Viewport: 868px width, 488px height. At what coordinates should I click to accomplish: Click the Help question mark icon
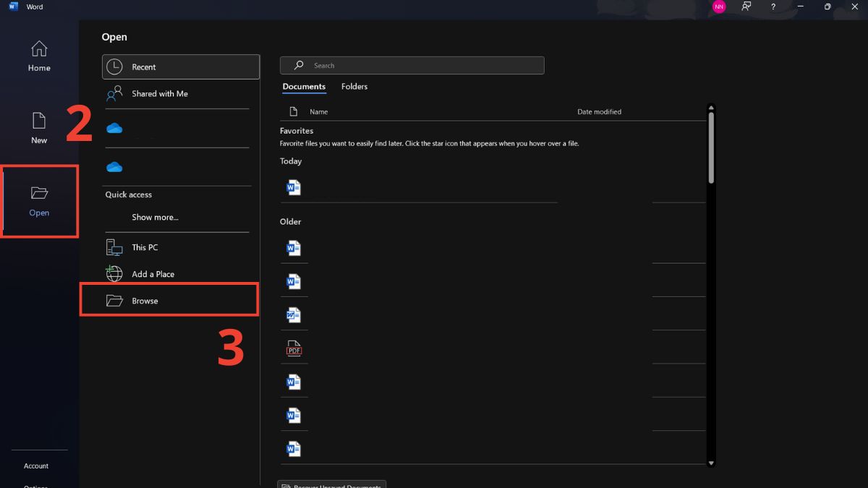click(x=773, y=7)
